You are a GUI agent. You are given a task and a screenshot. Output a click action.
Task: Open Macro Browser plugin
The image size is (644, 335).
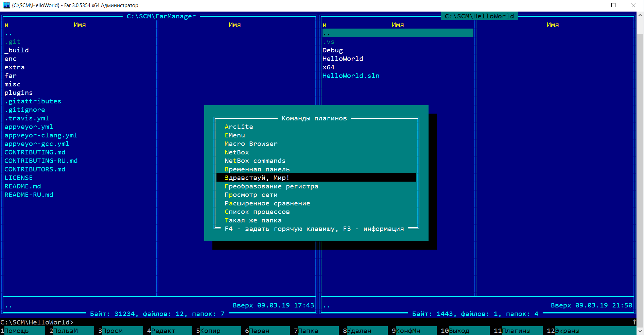click(x=316, y=144)
